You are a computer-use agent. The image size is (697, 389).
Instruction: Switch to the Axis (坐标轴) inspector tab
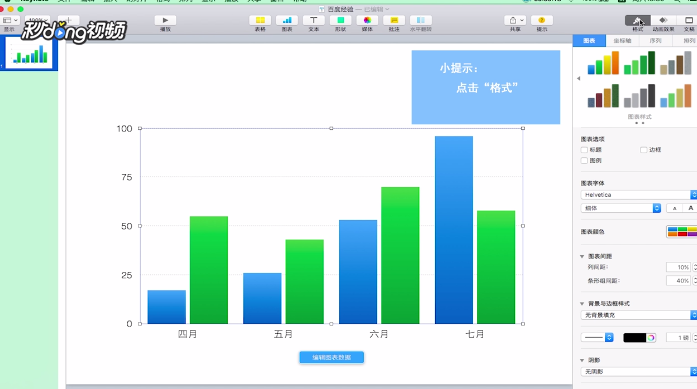point(622,40)
